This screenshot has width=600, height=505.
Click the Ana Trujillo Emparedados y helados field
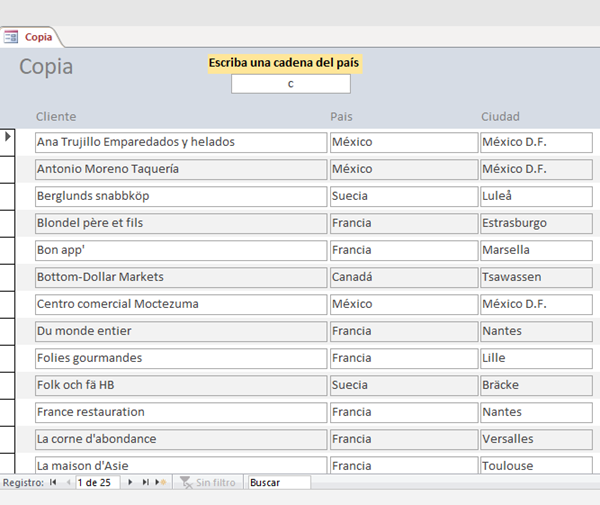point(180,142)
